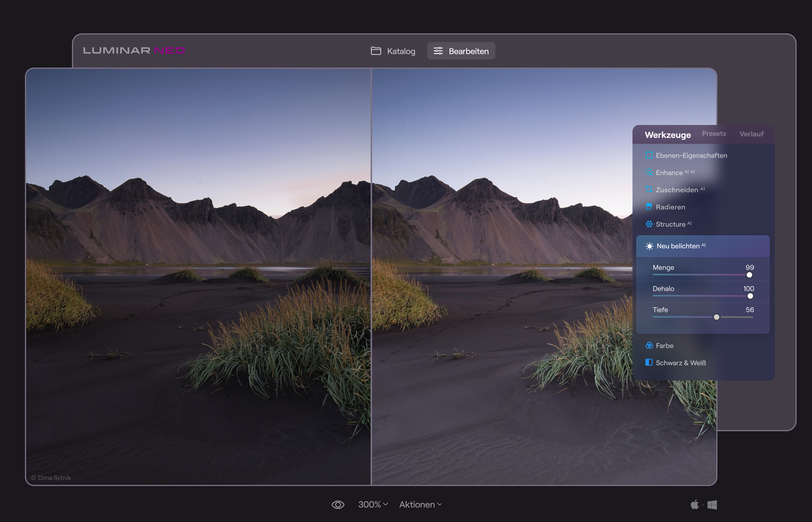Collapse the Neu belichten AI panel
The image size is (812, 522).
click(703, 246)
